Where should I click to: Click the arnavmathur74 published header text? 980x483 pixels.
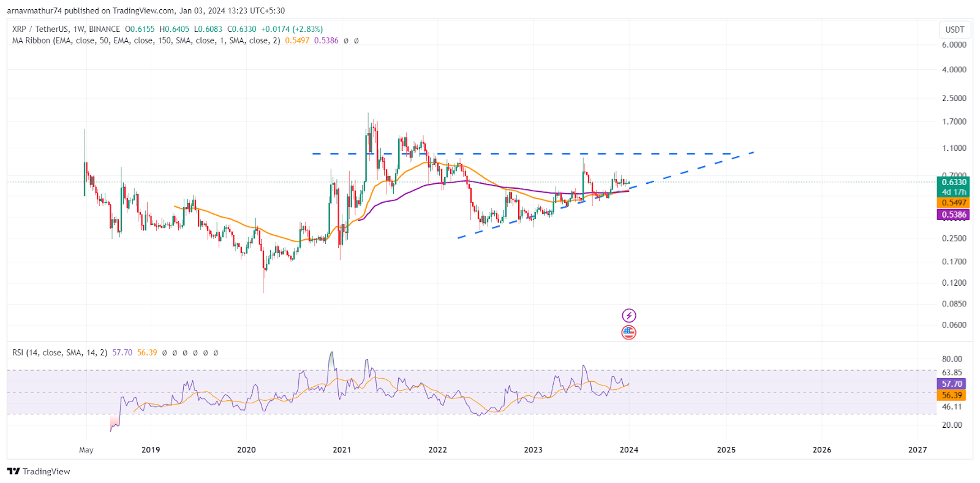(x=146, y=10)
